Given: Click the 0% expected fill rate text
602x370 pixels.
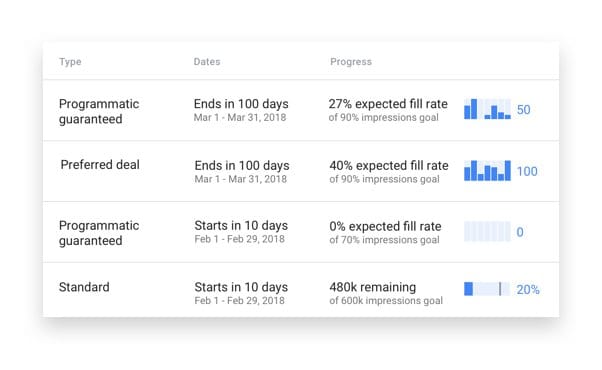Looking at the screenshot, I should click(x=385, y=226).
